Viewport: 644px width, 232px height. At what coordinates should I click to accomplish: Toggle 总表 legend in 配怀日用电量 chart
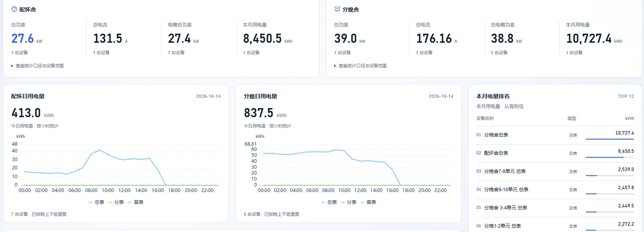96,202
